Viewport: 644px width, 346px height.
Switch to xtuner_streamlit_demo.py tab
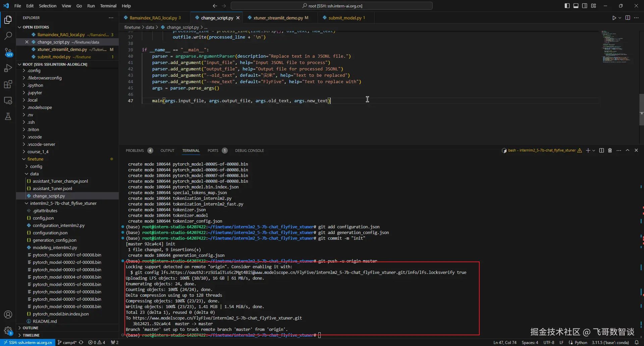pos(278,18)
